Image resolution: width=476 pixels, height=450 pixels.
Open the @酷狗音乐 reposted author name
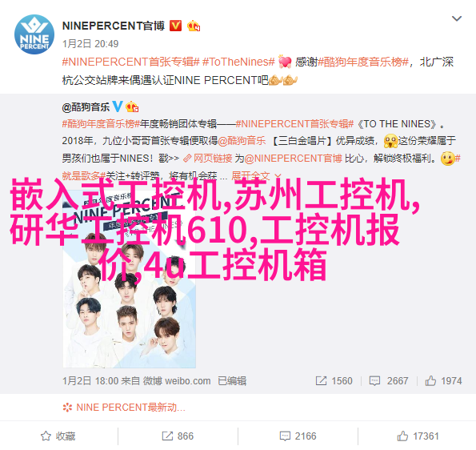pyautogui.click(x=86, y=107)
